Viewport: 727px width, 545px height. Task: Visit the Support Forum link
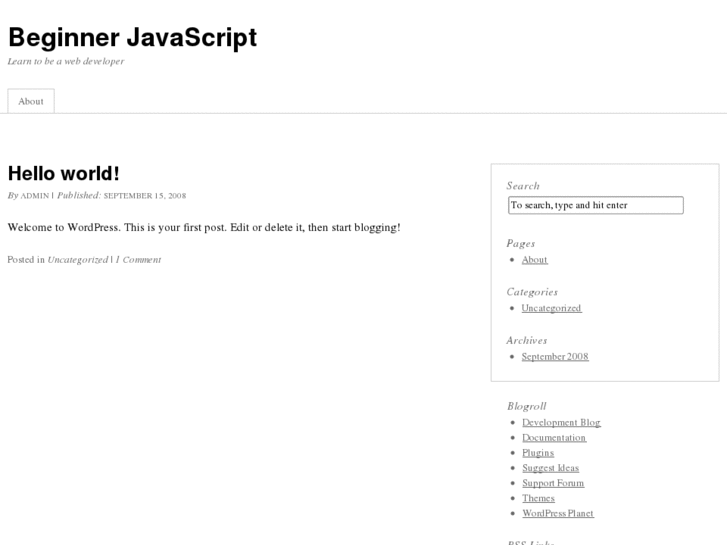[553, 483]
